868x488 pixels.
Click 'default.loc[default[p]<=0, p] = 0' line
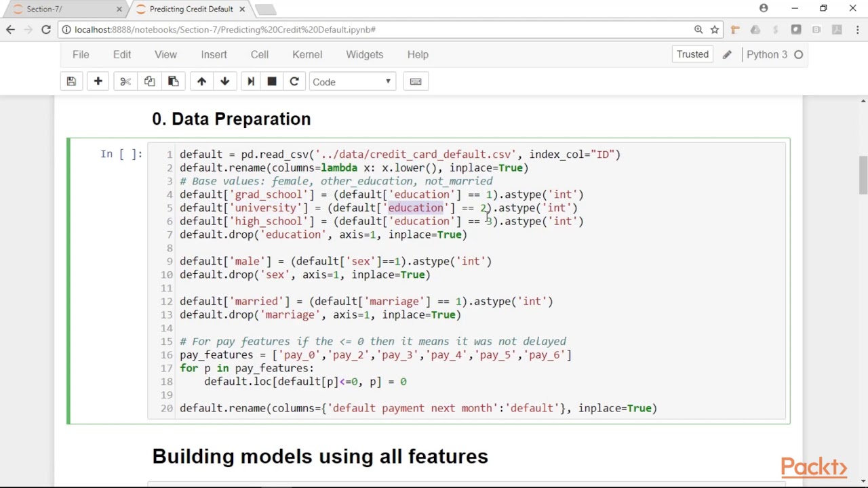coord(305,382)
